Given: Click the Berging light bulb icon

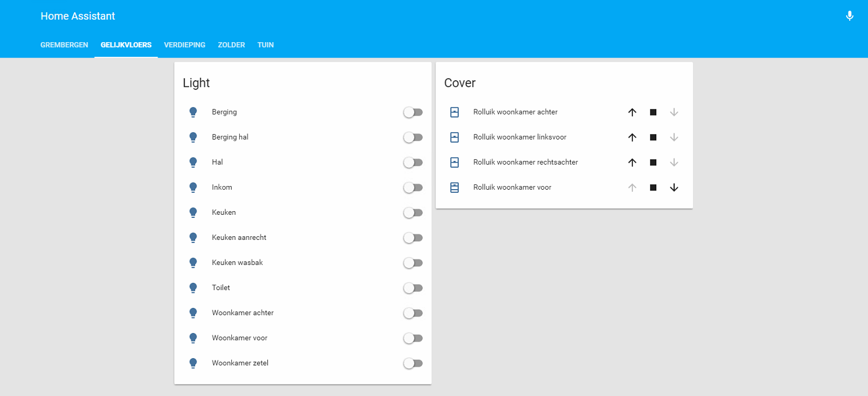Looking at the screenshot, I should (x=193, y=113).
